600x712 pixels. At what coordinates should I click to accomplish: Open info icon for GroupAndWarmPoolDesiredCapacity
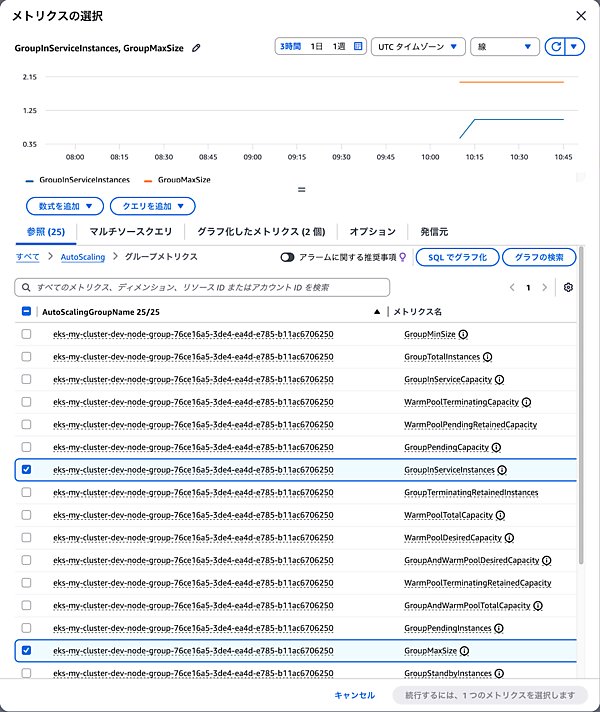click(547, 560)
